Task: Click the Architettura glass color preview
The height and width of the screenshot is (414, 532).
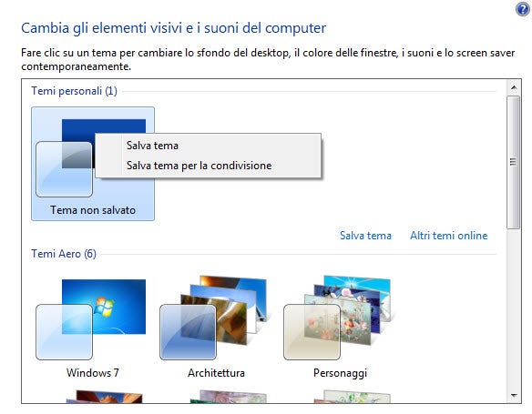Action: pyautogui.click(x=188, y=332)
